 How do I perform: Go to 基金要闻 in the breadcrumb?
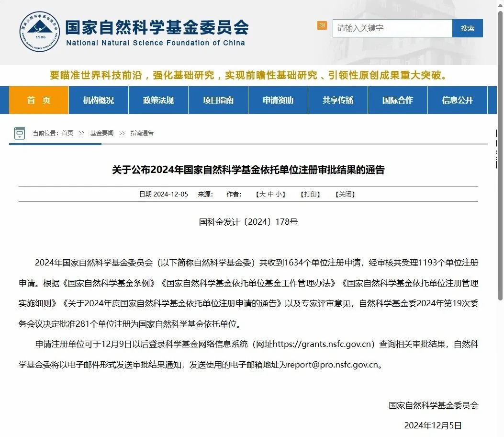[102, 133]
